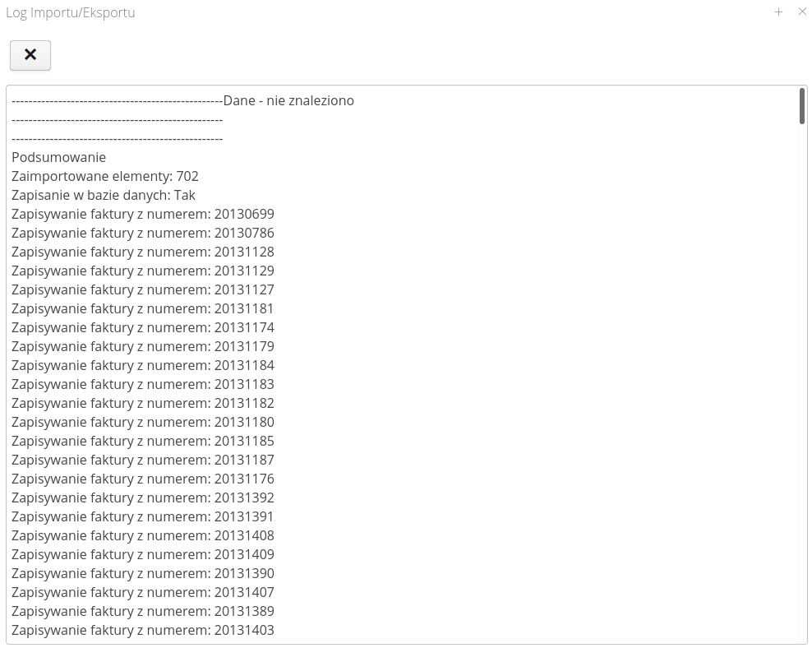Click the 20131389 invoice entry

[x=142, y=611]
